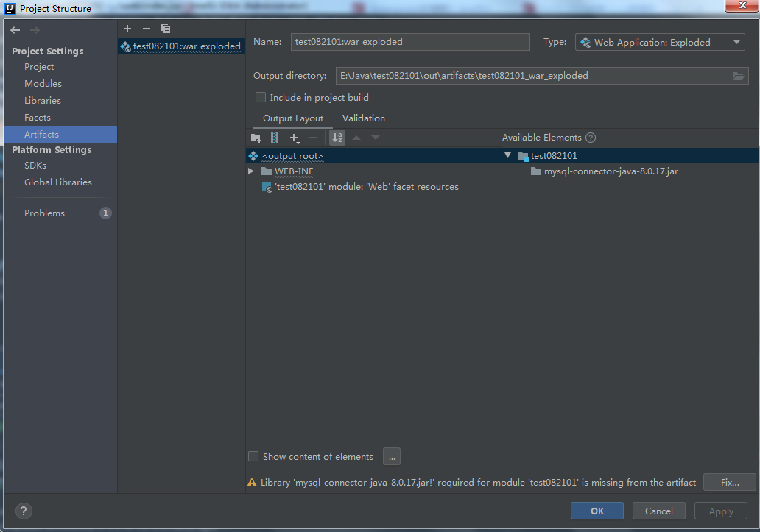Select Artifacts in the sidebar
Image resolution: width=760 pixels, height=532 pixels.
[x=60, y=134]
